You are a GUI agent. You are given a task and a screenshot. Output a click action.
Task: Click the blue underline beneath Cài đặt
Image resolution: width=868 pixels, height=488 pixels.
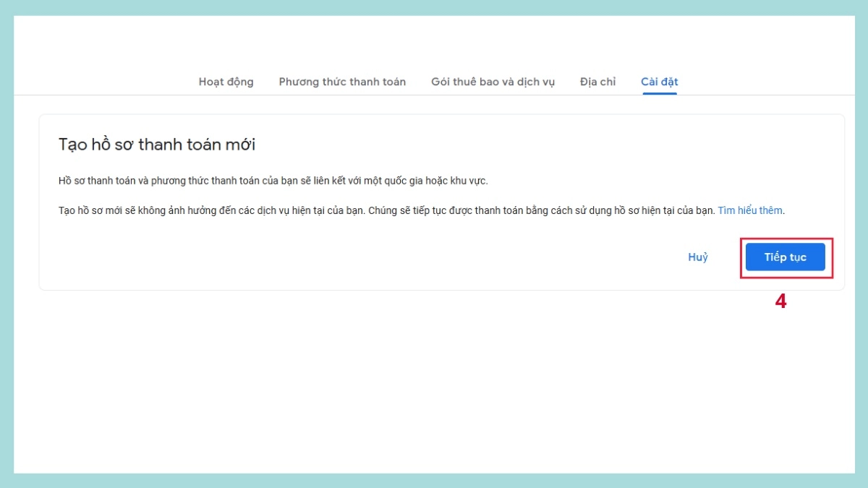pos(659,94)
